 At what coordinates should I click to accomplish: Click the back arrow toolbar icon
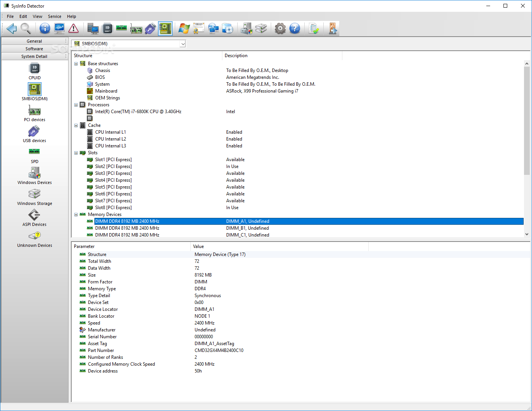pyautogui.click(x=11, y=29)
